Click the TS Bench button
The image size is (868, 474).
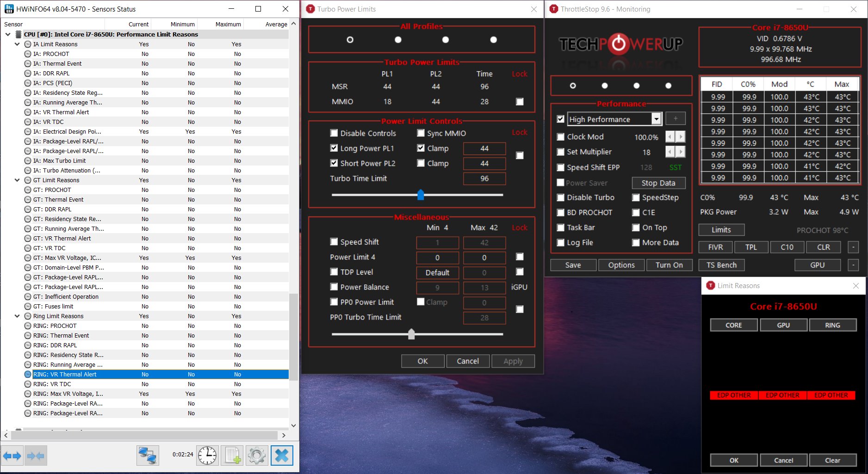pos(721,265)
